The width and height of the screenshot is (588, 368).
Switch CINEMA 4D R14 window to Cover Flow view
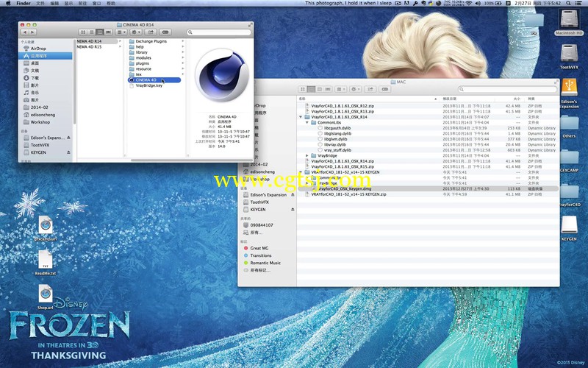click(108, 32)
